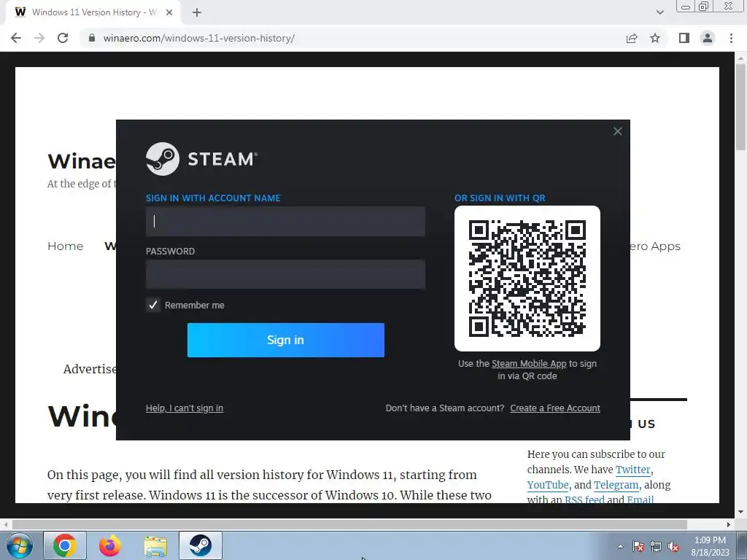Open Chrome three-dot menu
This screenshot has width=747, height=560.
[731, 38]
